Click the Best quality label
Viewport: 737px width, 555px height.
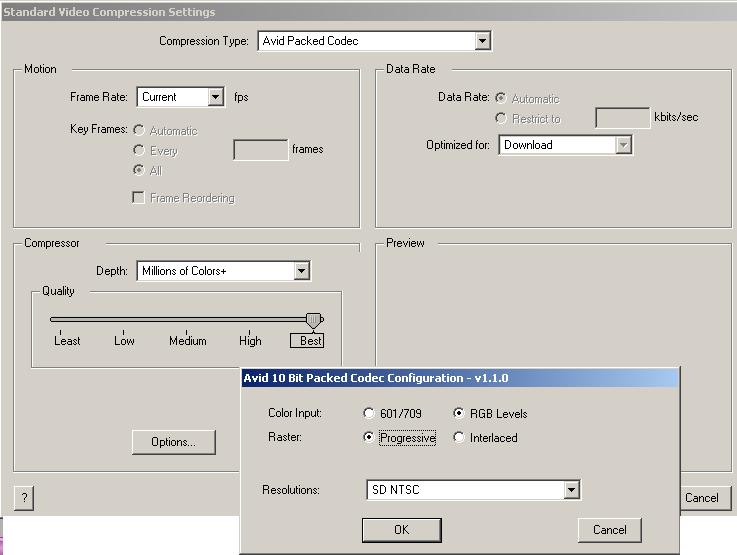[307, 341]
